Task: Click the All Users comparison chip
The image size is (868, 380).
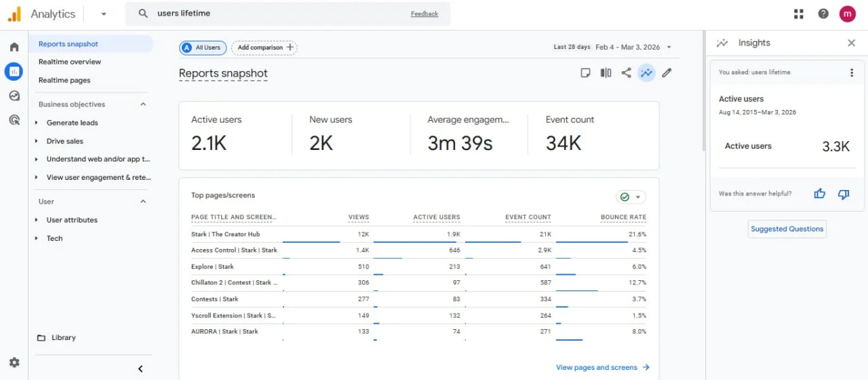Action: pos(203,47)
